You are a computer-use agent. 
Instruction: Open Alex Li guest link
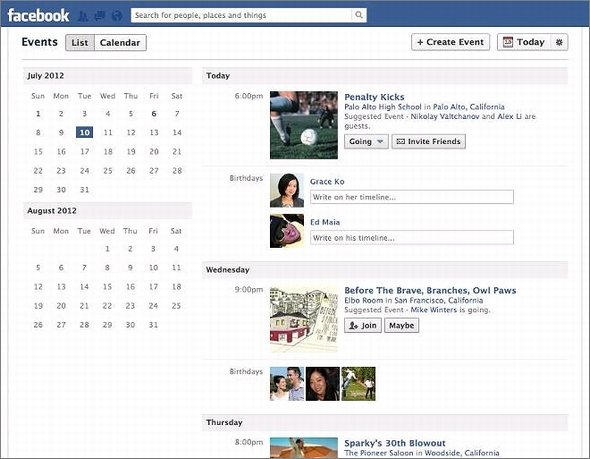509,117
